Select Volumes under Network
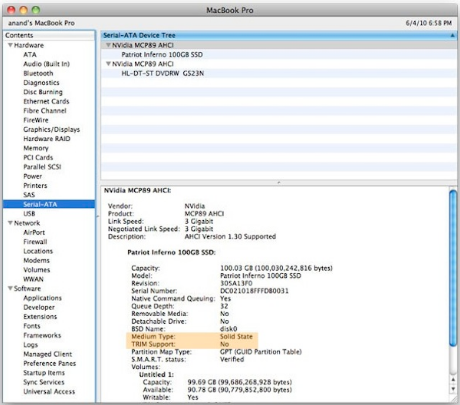The width and height of the screenshot is (460, 405). [36, 269]
